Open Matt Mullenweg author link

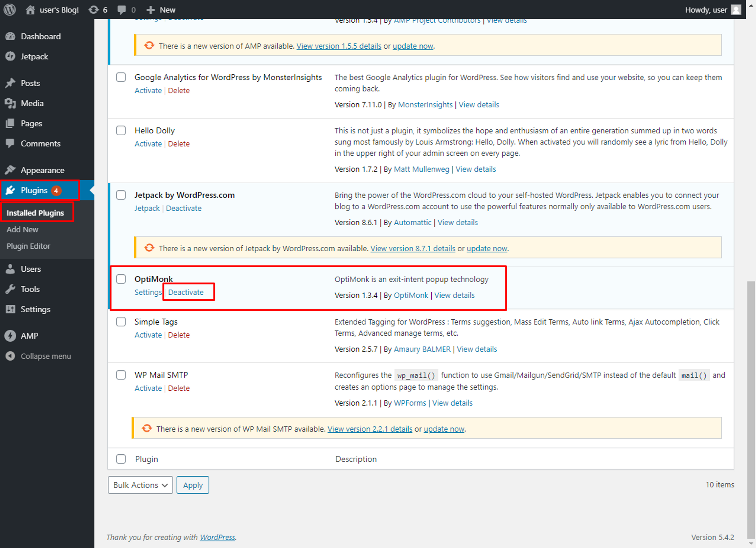click(x=421, y=169)
